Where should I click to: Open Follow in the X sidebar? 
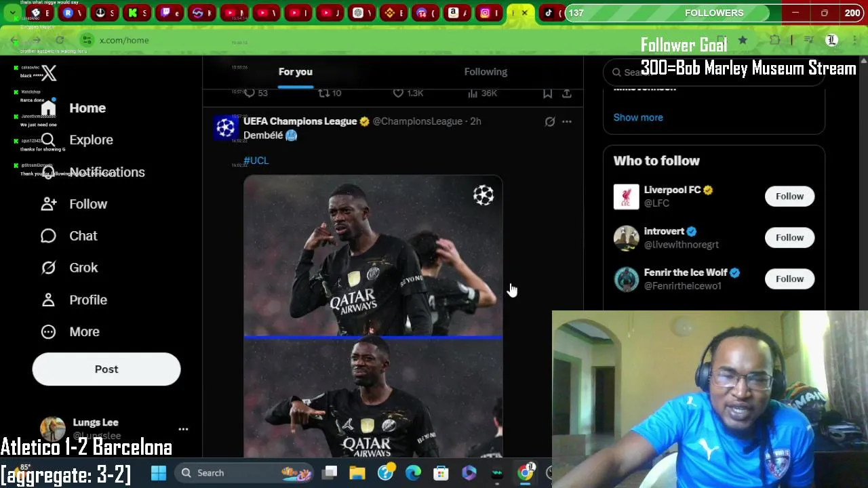coord(74,204)
